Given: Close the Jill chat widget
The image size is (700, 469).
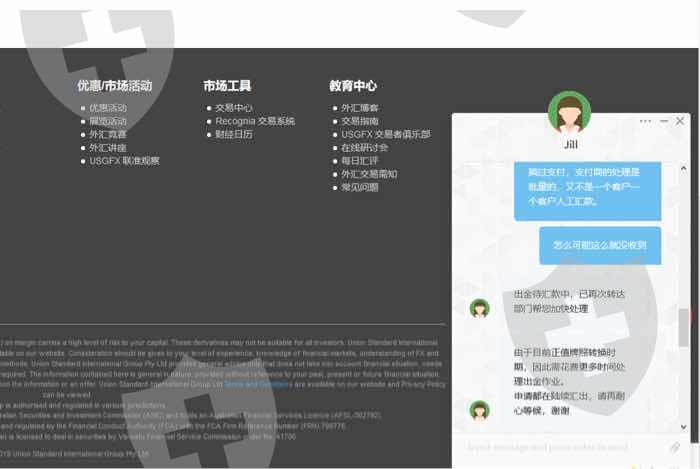Looking at the screenshot, I should tap(679, 121).
